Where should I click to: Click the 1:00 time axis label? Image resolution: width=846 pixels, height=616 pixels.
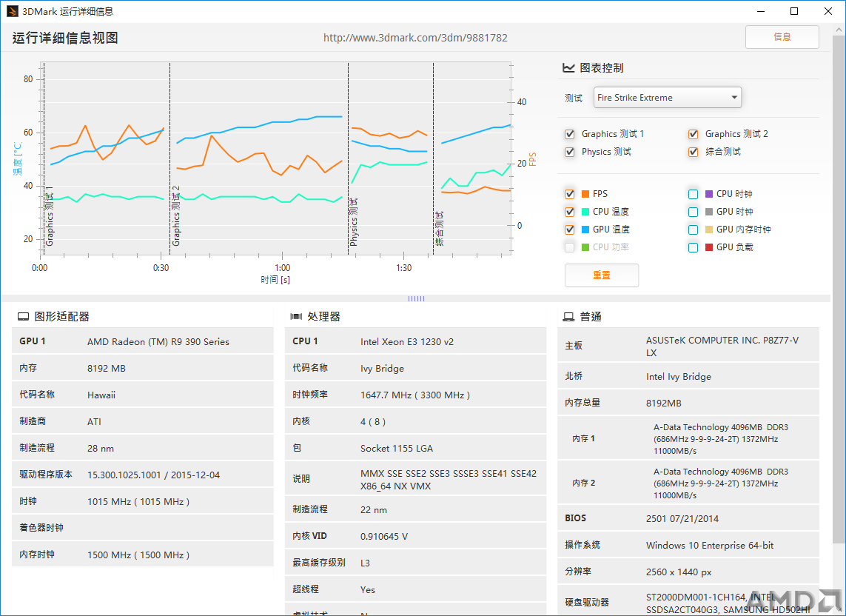pos(282,268)
